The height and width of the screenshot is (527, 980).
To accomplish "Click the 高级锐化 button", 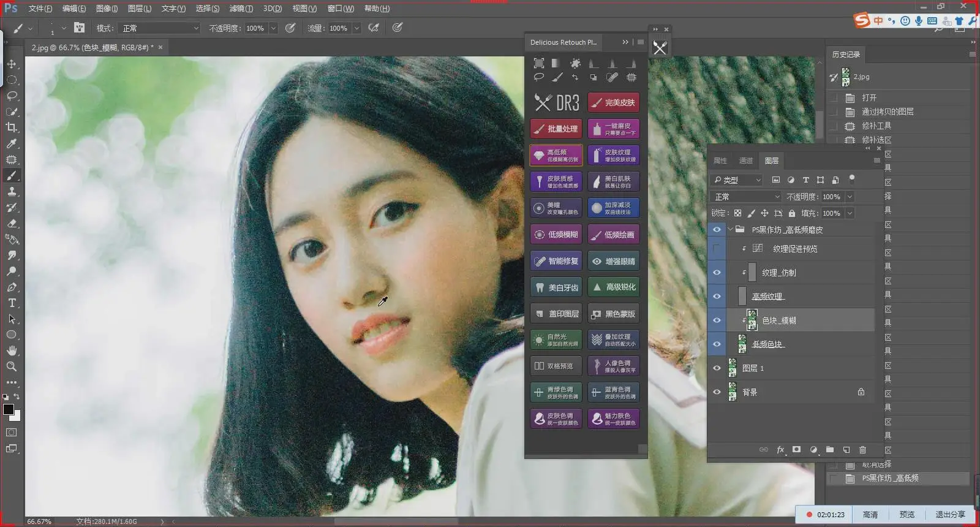I will pyautogui.click(x=614, y=287).
